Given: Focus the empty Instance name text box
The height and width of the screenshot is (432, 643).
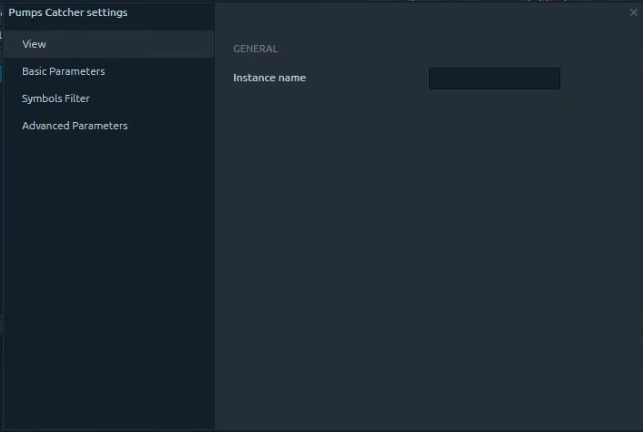Looking at the screenshot, I should (494, 78).
